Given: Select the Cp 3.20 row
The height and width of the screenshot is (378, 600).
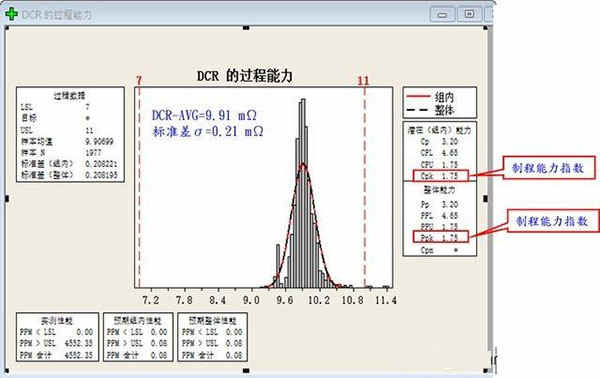Looking at the screenshot, I should click(439, 142).
